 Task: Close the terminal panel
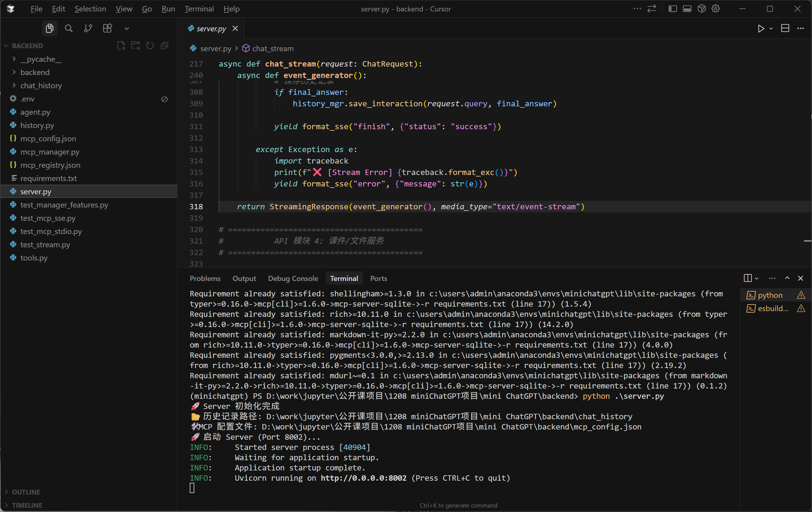coord(801,278)
